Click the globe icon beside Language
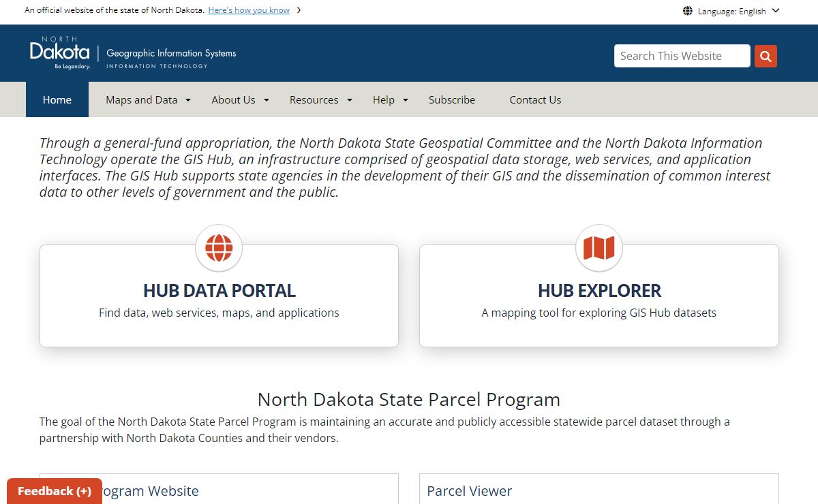 coord(688,11)
